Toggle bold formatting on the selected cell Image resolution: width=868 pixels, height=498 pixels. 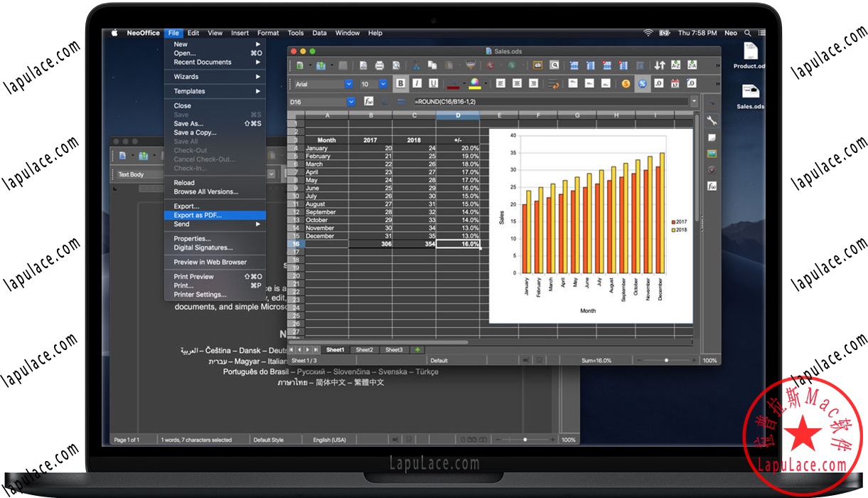pyautogui.click(x=401, y=83)
